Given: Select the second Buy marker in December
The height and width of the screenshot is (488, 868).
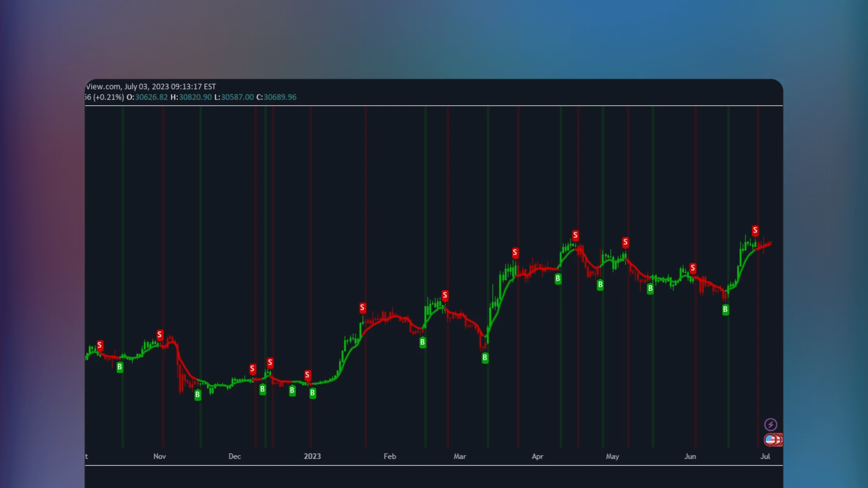Looking at the screenshot, I should click(292, 391).
